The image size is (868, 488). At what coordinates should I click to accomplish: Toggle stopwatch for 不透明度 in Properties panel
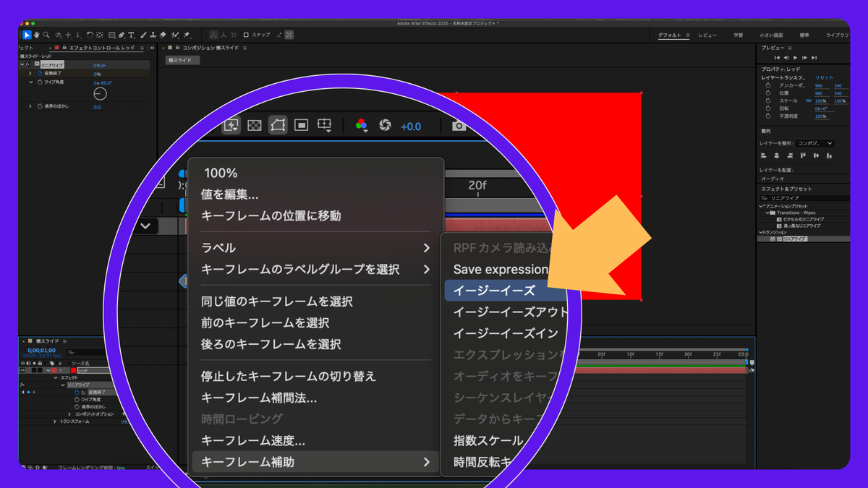click(x=768, y=116)
